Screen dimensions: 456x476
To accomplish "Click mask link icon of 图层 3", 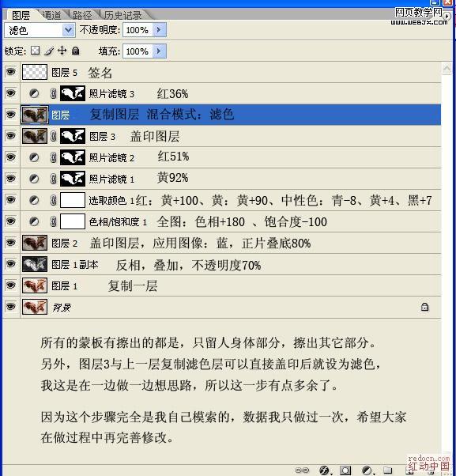I will coord(54,136).
